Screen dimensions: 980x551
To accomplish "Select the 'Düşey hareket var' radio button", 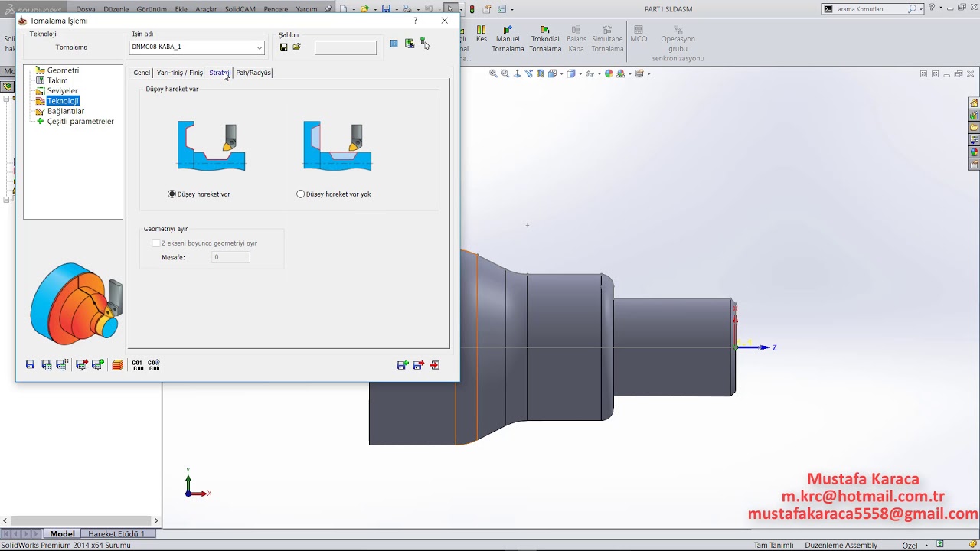I will coord(172,194).
